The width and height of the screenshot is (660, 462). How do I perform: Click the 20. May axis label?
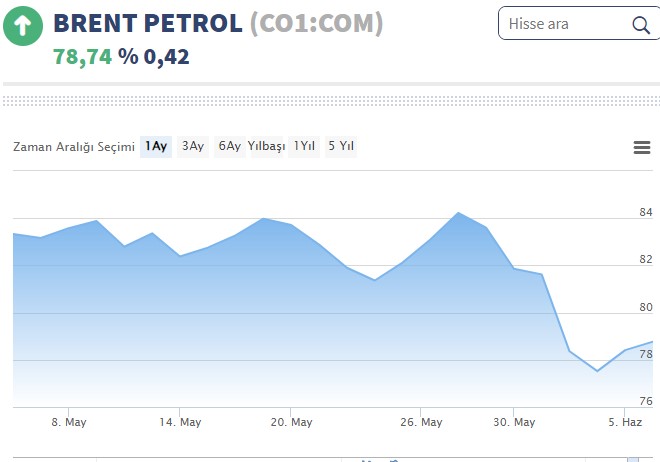(291, 422)
